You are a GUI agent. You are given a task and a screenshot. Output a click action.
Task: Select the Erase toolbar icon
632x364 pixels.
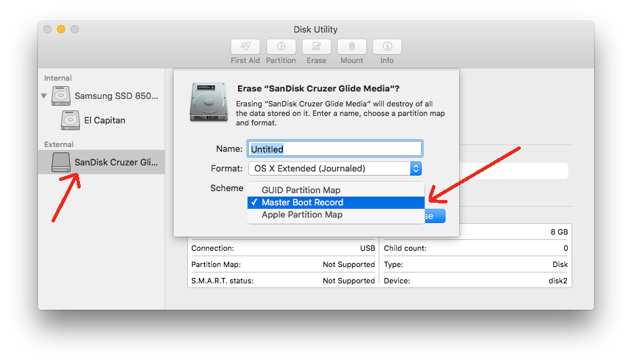pyautogui.click(x=317, y=47)
